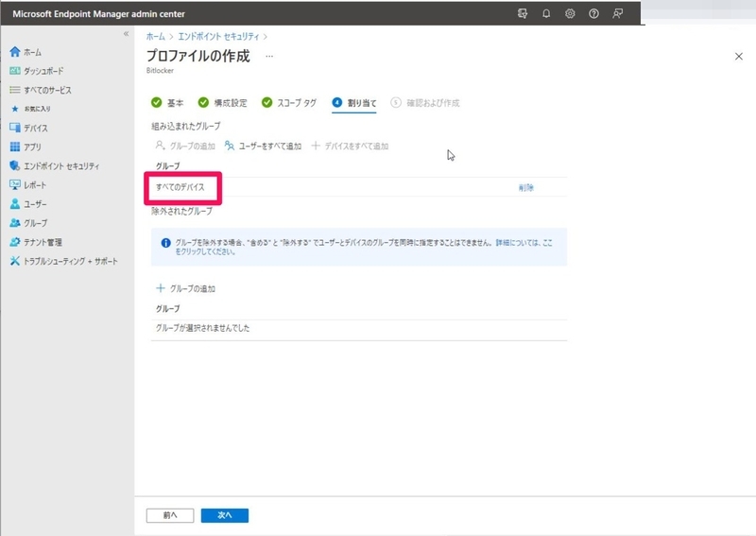Click グループの追加 under excluded groups
Viewport: 756px width, 536px height.
coord(185,288)
